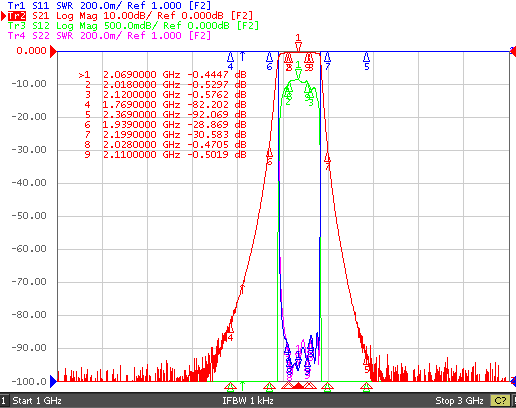Click blue marker 7 near top axis

327,61
